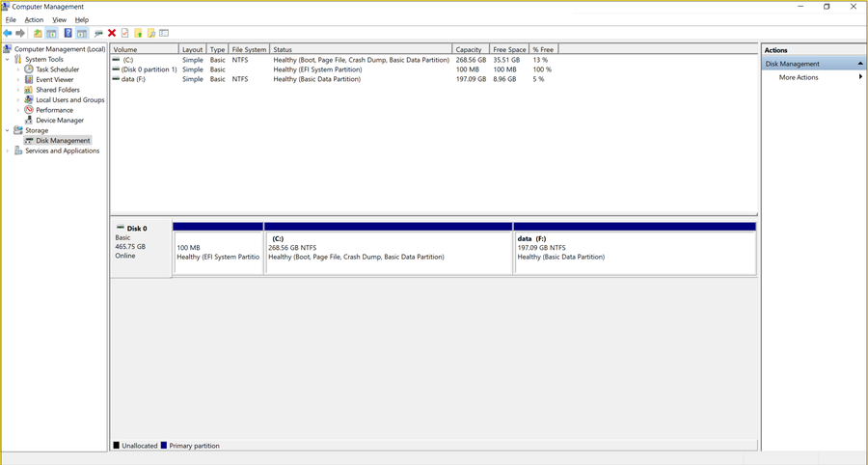Expand the Performance tree node
Viewport: 868px width, 465px height.
click(17, 110)
